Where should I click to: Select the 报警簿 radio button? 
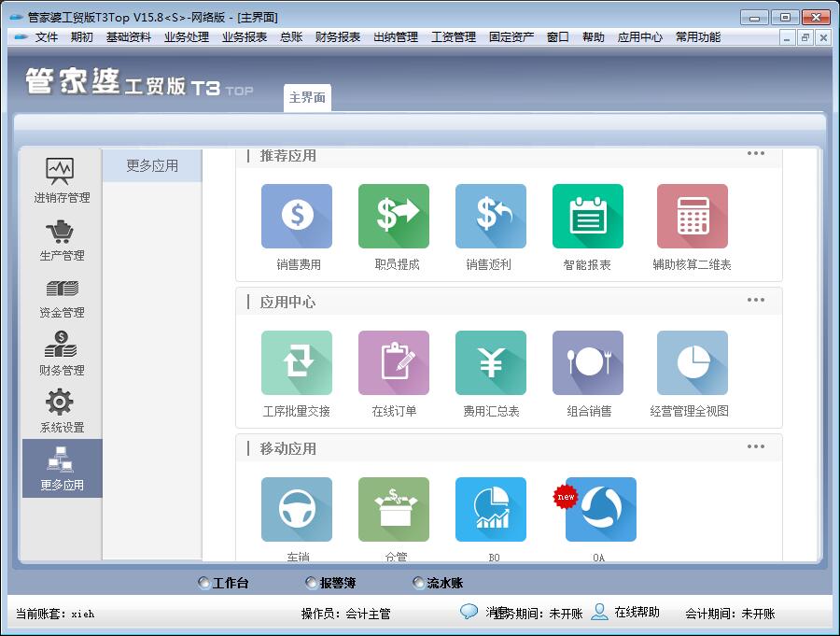[312, 583]
